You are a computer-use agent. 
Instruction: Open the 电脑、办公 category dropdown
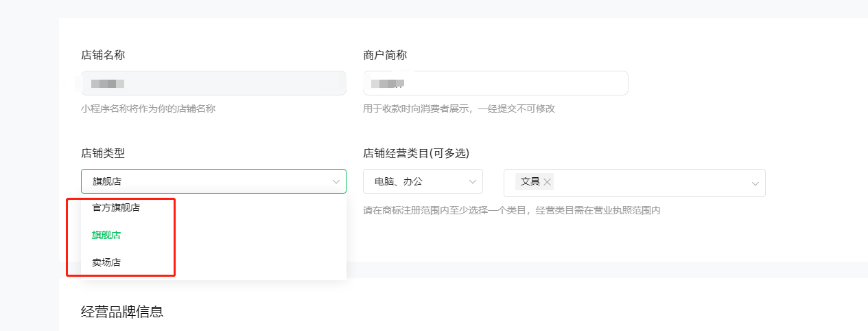coord(423,181)
